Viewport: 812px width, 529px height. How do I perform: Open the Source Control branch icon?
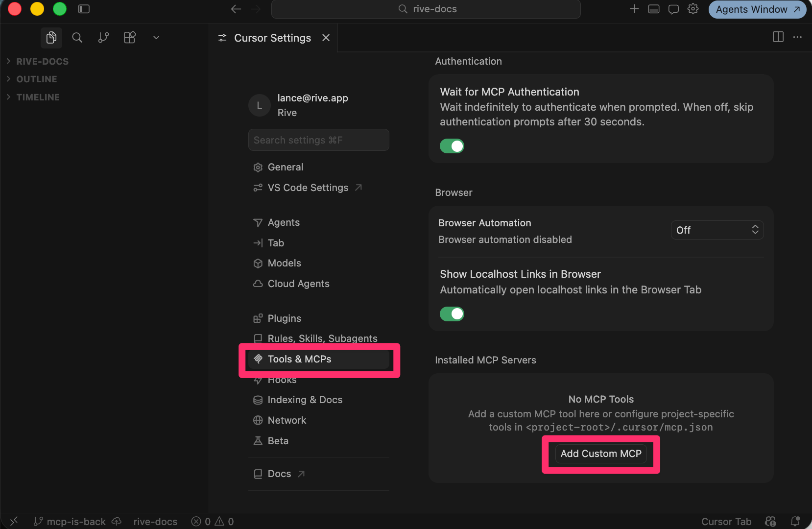(x=103, y=38)
